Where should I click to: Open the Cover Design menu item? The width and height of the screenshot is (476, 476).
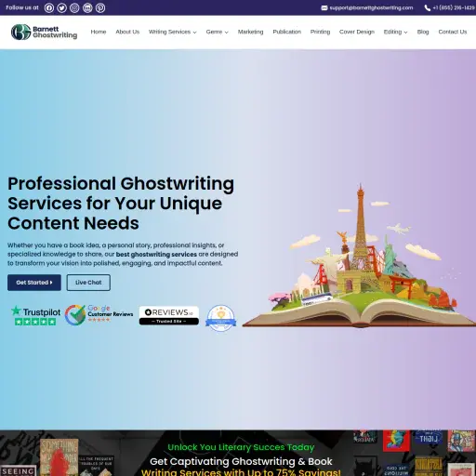(x=357, y=32)
